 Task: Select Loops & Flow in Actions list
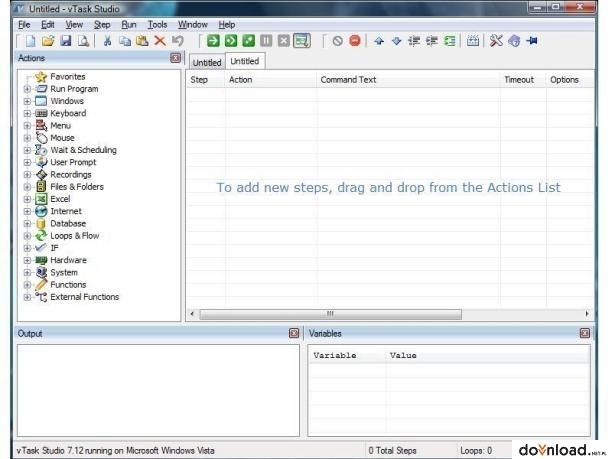point(75,236)
